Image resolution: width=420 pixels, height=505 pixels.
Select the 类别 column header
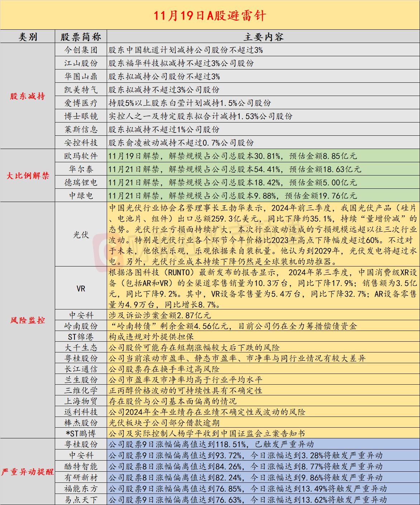[28, 37]
